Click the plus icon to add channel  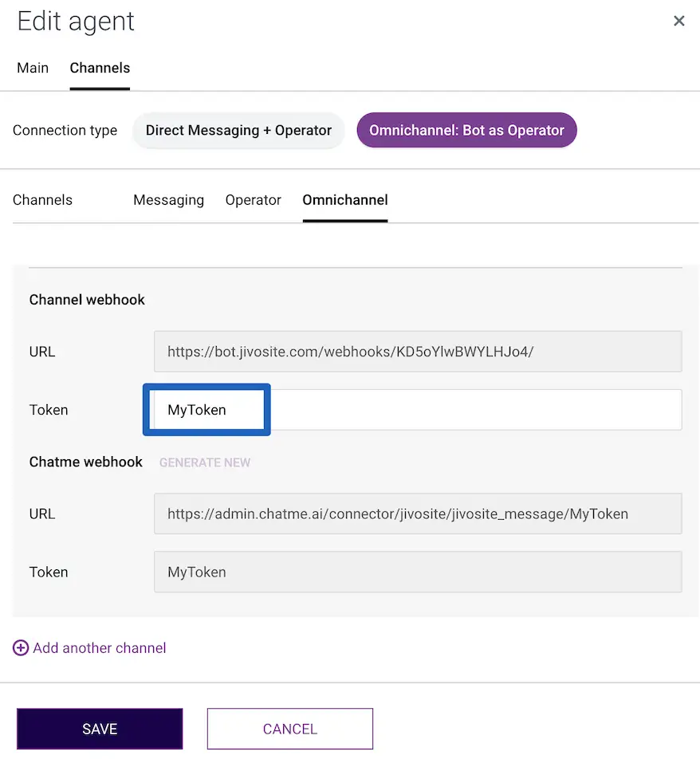21,648
